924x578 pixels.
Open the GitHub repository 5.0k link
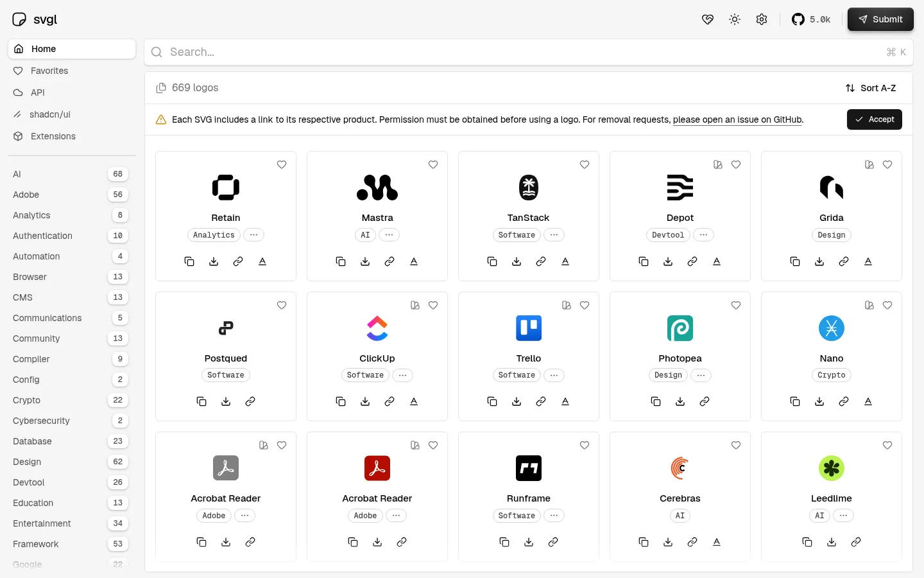point(811,19)
